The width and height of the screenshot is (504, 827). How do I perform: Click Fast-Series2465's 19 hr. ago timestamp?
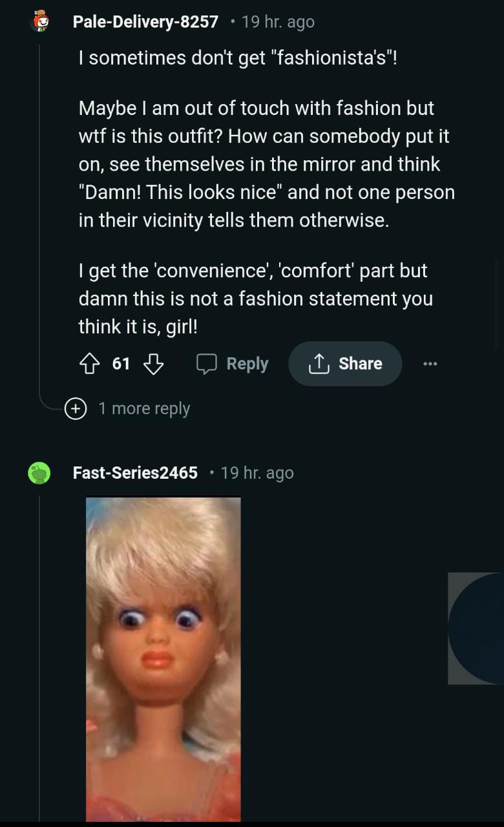point(257,473)
